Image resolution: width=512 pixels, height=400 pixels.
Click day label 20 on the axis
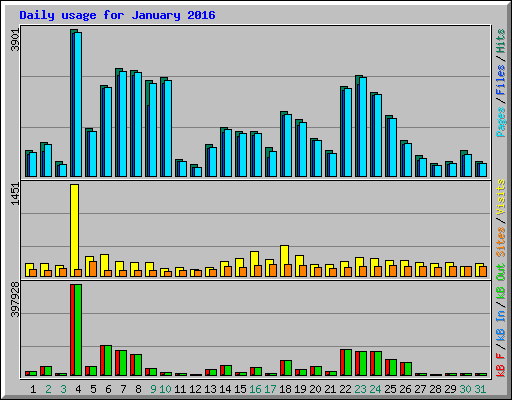click(315, 389)
